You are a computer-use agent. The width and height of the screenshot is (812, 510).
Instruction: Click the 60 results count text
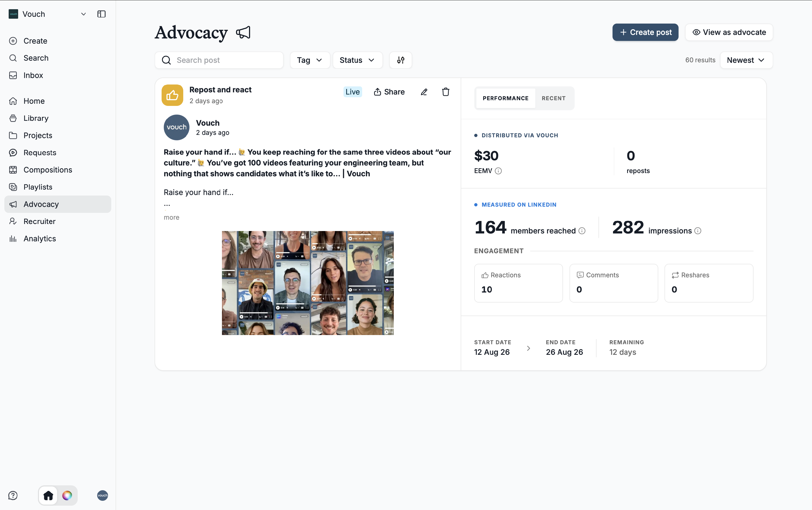coord(700,60)
